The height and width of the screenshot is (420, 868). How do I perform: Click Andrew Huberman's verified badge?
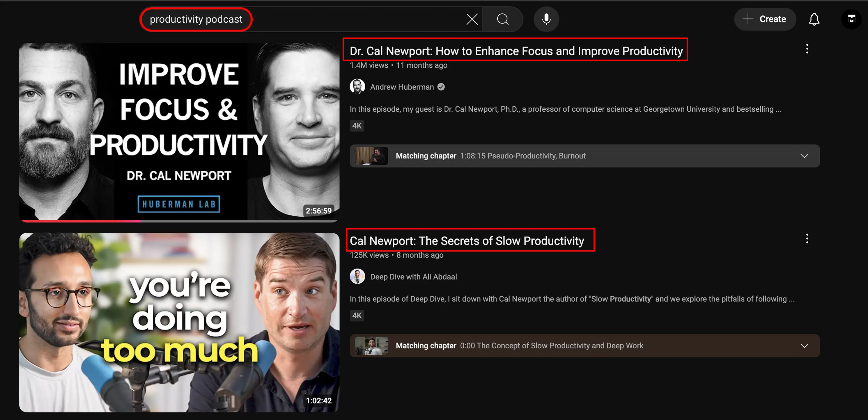click(x=441, y=87)
